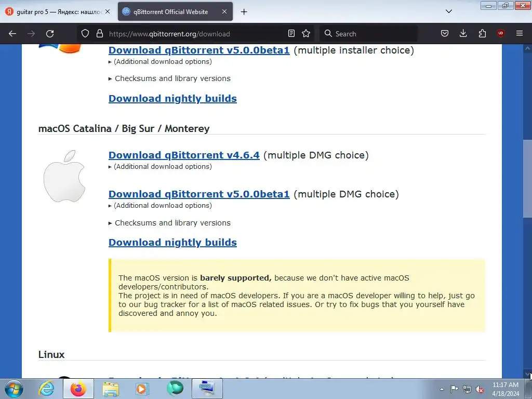Close the guitar pro 5 Yandex tab
This screenshot has width=532, height=399.
[108, 11]
